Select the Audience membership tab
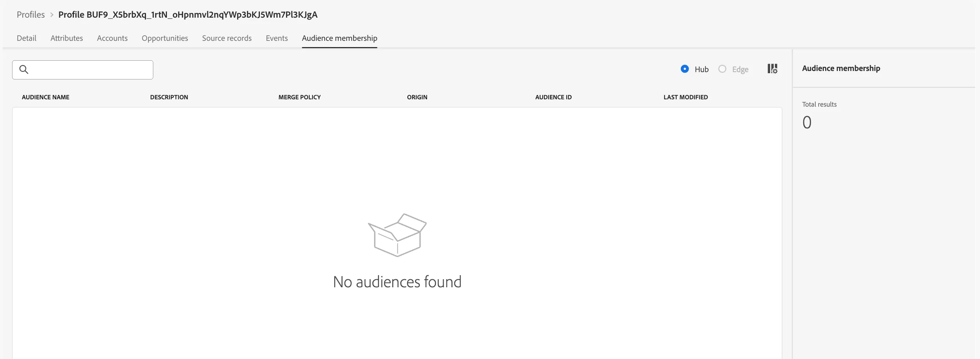 tap(339, 38)
